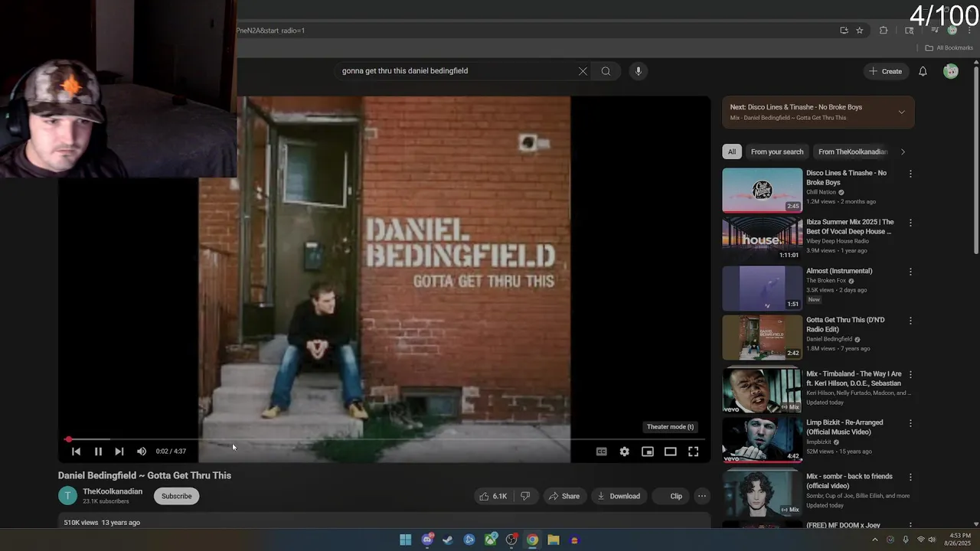Open more actions below the video

click(702, 496)
